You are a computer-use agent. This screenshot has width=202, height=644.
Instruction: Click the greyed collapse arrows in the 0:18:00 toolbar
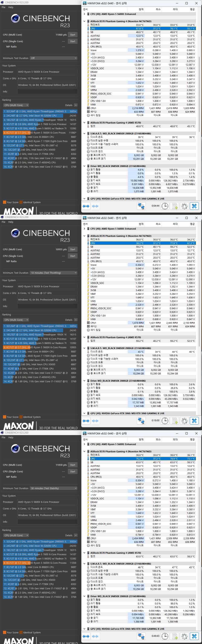(95, 421)
